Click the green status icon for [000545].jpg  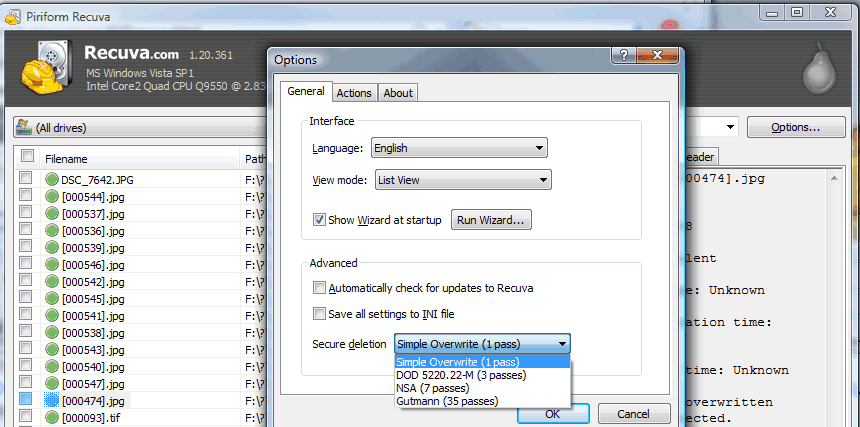(52, 299)
